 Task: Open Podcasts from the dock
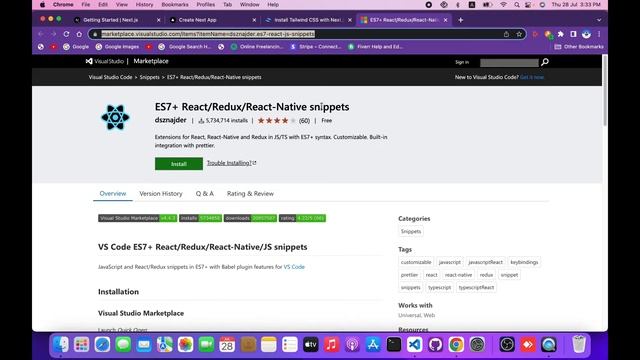pos(352,344)
